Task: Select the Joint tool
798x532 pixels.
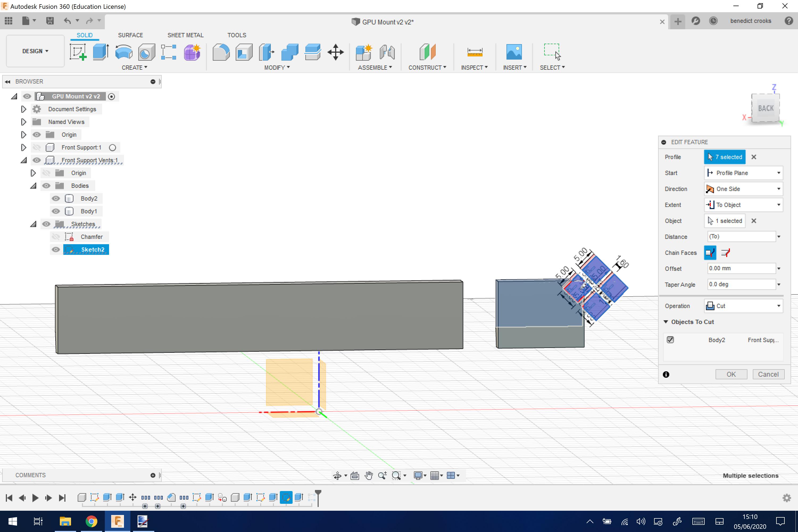Action: (x=387, y=52)
